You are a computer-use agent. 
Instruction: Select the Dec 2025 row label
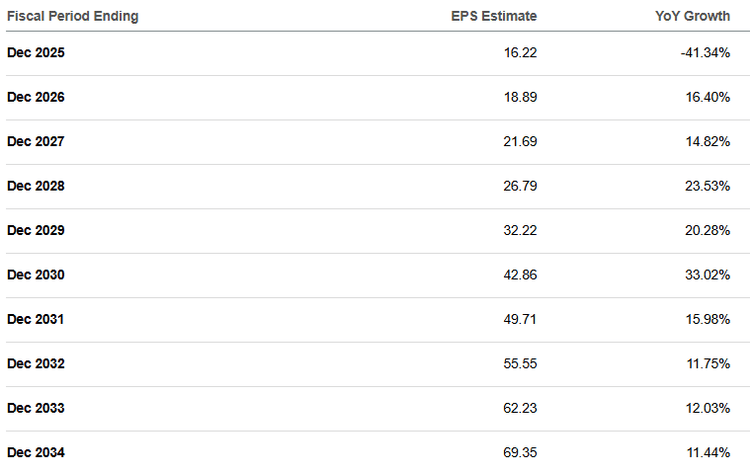tap(36, 53)
